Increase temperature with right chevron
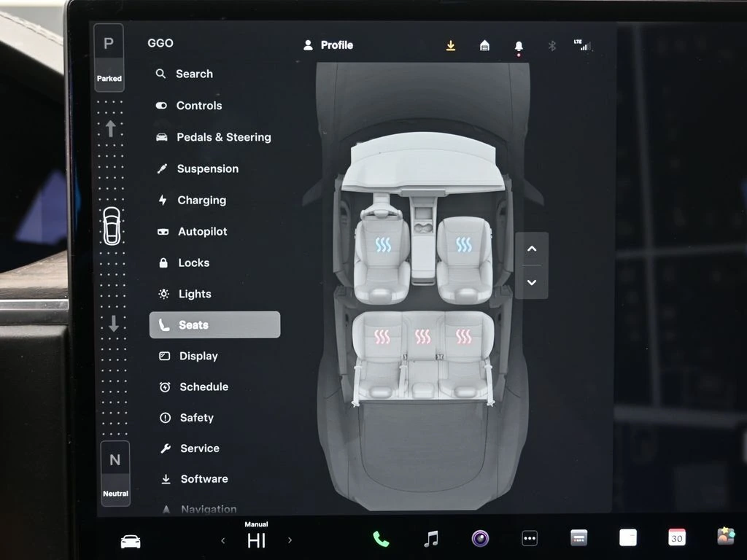Image resolution: width=747 pixels, height=560 pixels. coord(290,540)
